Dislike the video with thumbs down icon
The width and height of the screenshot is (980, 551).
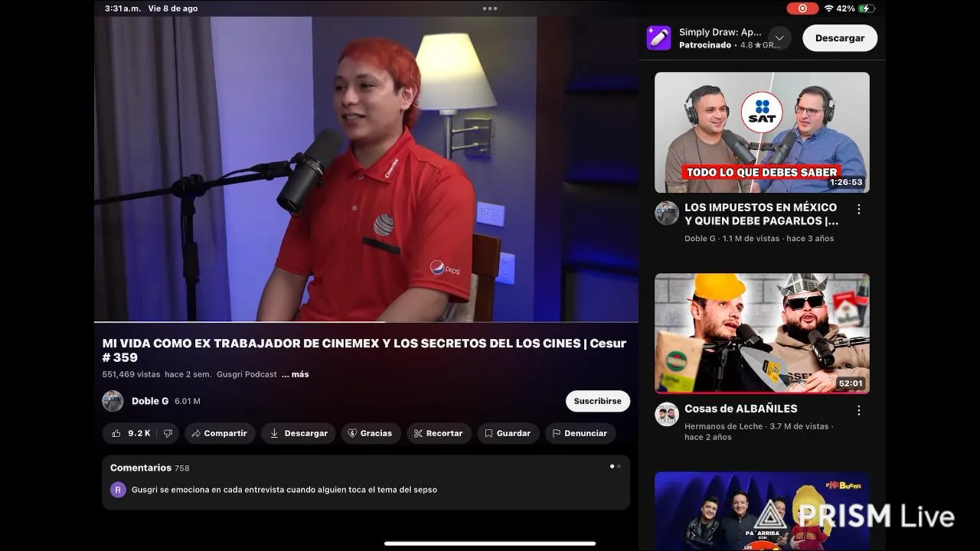click(x=168, y=433)
